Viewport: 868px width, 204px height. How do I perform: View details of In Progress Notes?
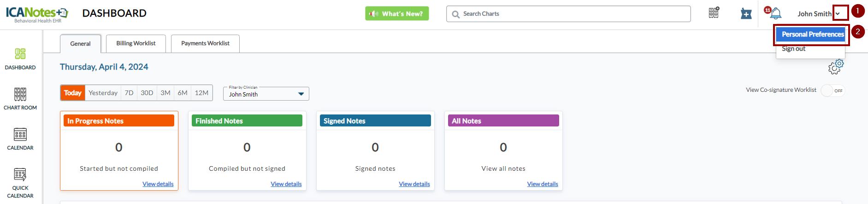[158, 184]
